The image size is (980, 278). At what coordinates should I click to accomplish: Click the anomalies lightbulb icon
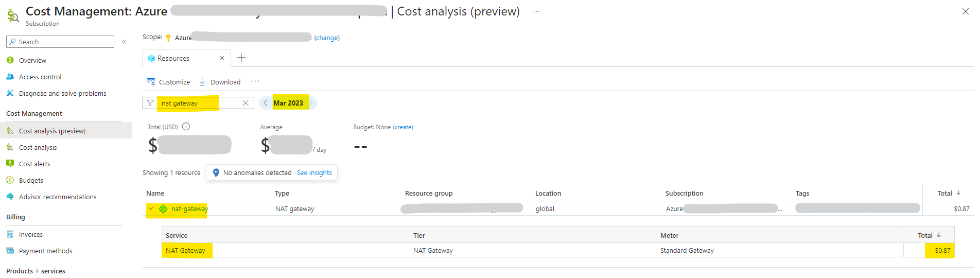click(x=216, y=173)
